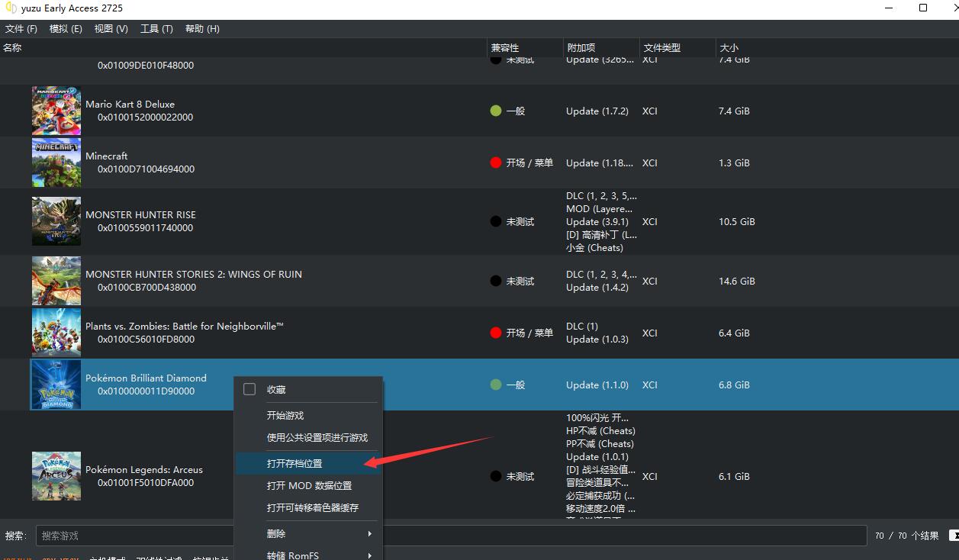Screen dimensions: 959x560
Task: Maximize the yuzu window
Action: pyautogui.click(x=923, y=8)
